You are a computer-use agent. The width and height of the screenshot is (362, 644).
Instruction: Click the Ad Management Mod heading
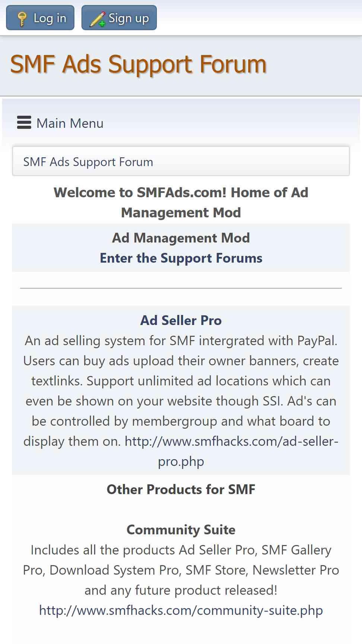click(181, 238)
